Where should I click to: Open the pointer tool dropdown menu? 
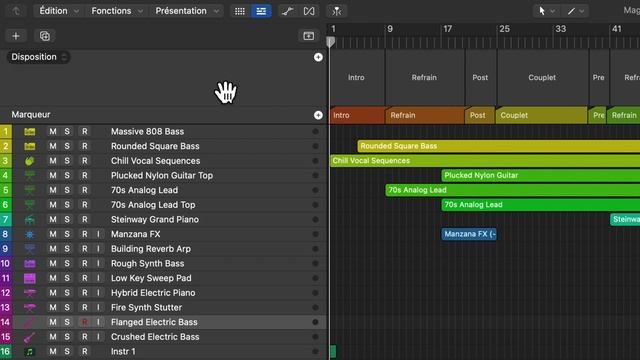546,11
